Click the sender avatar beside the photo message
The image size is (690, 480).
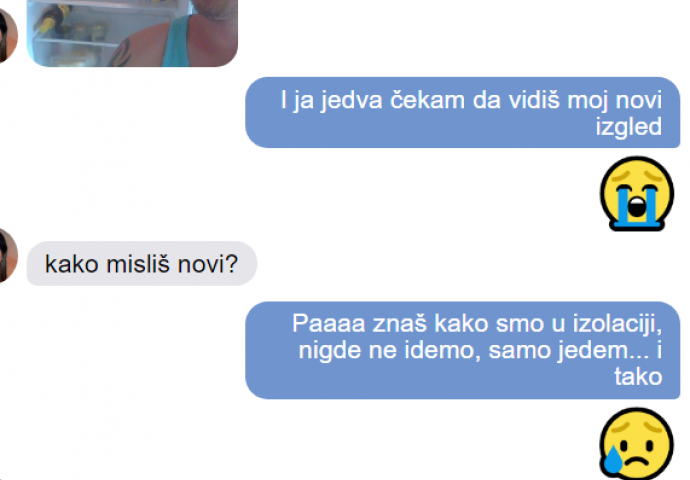point(8,35)
